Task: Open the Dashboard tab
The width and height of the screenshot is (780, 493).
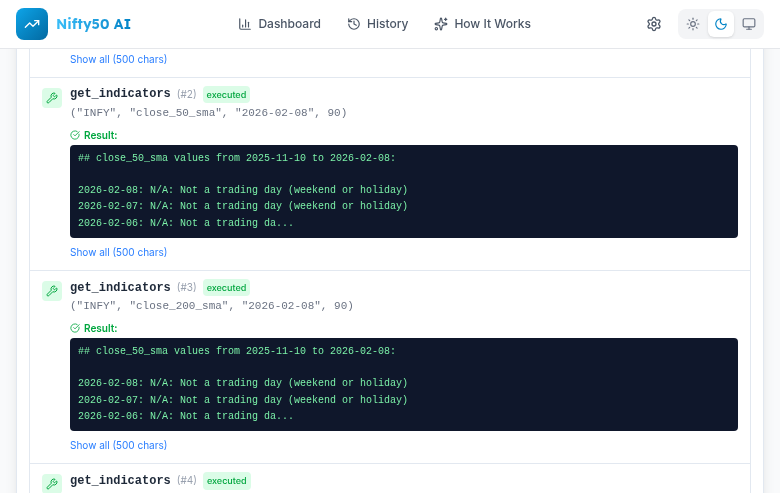Action: tap(280, 24)
